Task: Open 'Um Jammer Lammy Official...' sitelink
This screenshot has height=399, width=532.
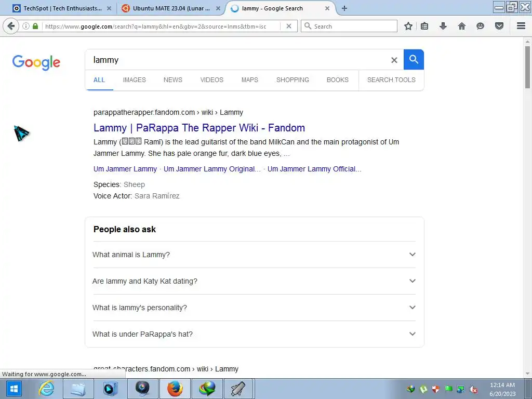Action: tap(314, 169)
